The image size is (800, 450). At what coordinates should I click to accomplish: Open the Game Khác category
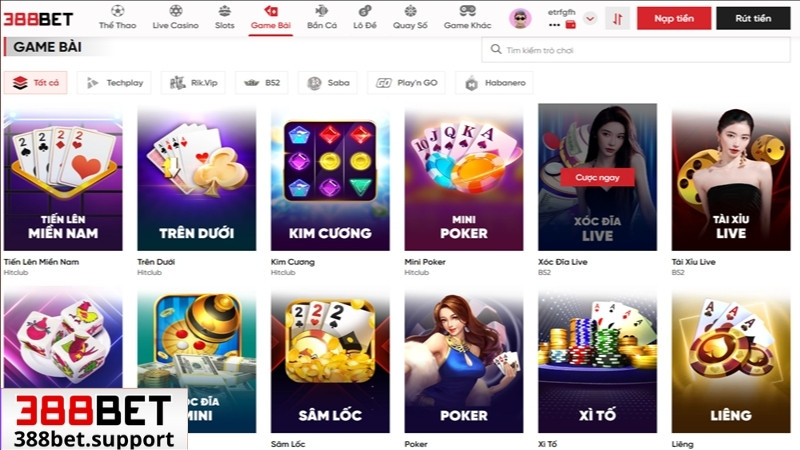click(x=467, y=18)
